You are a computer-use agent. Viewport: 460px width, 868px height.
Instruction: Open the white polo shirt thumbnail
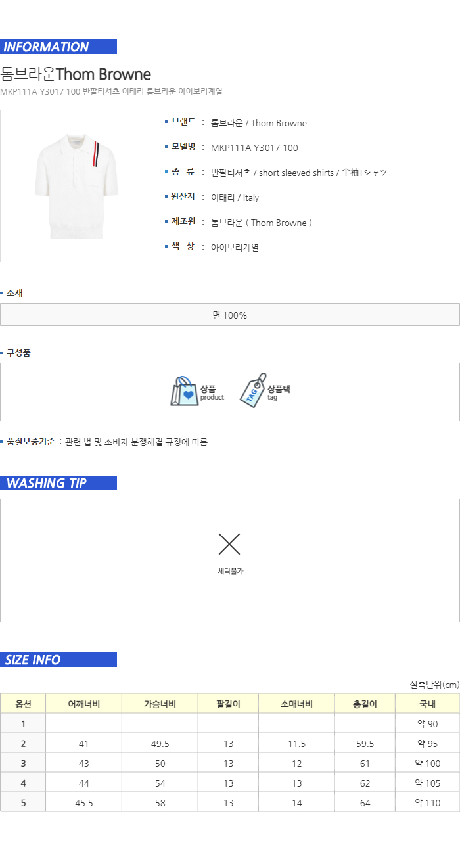(76, 186)
